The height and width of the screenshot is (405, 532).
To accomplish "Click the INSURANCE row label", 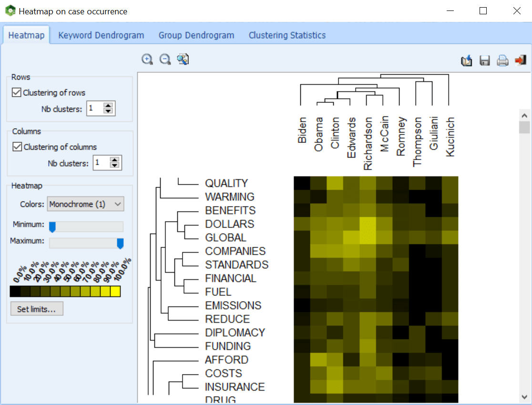I will click(x=235, y=387).
